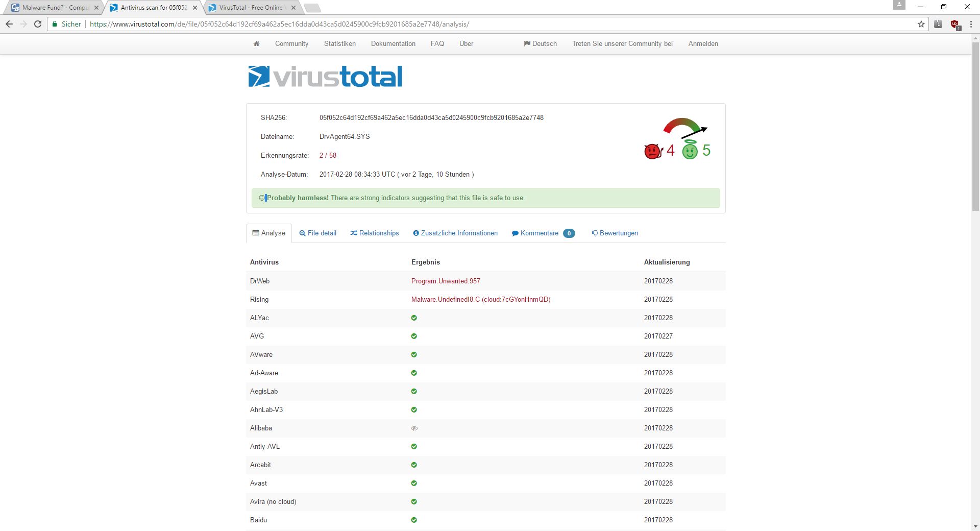Open the Kommentare tab
This screenshot has height=531, width=980.
coord(543,233)
